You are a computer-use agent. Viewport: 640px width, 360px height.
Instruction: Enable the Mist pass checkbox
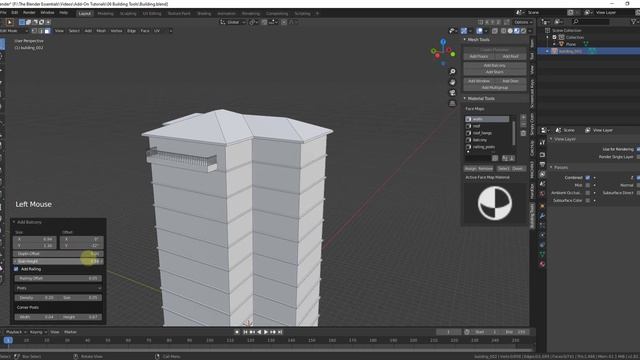[587, 185]
